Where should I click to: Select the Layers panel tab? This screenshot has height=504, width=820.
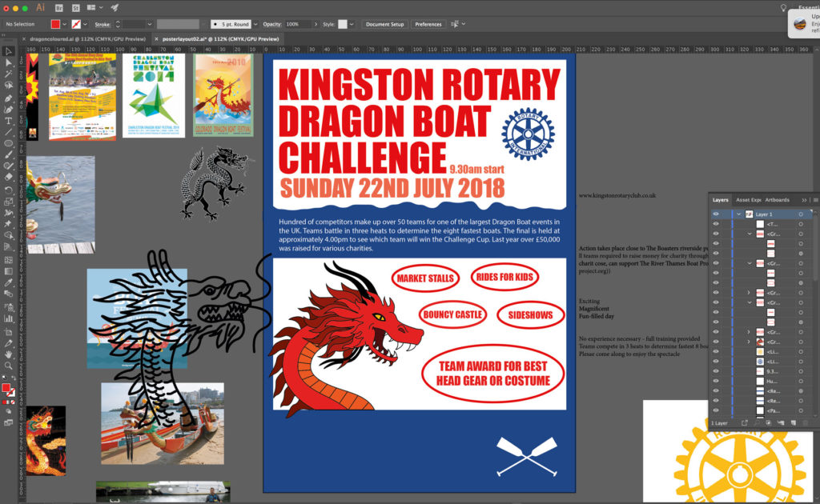pos(720,200)
